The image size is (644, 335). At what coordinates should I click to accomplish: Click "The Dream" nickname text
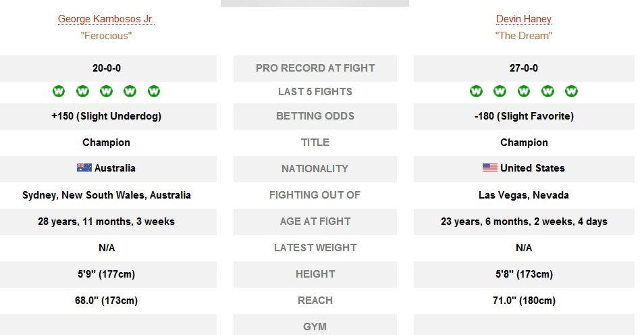click(524, 36)
